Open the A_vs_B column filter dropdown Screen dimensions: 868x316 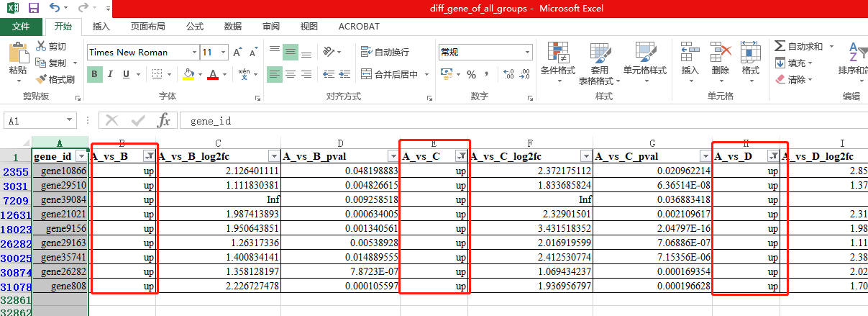tap(149, 156)
